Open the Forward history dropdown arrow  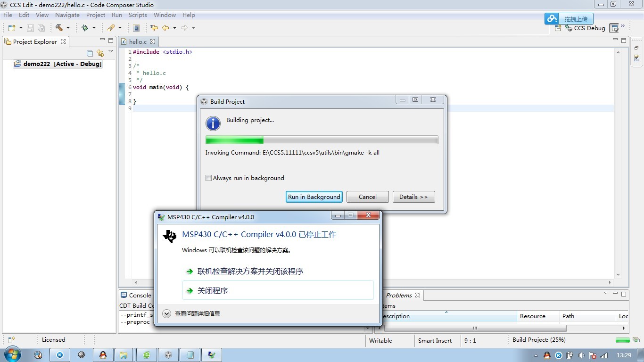[193, 28]
